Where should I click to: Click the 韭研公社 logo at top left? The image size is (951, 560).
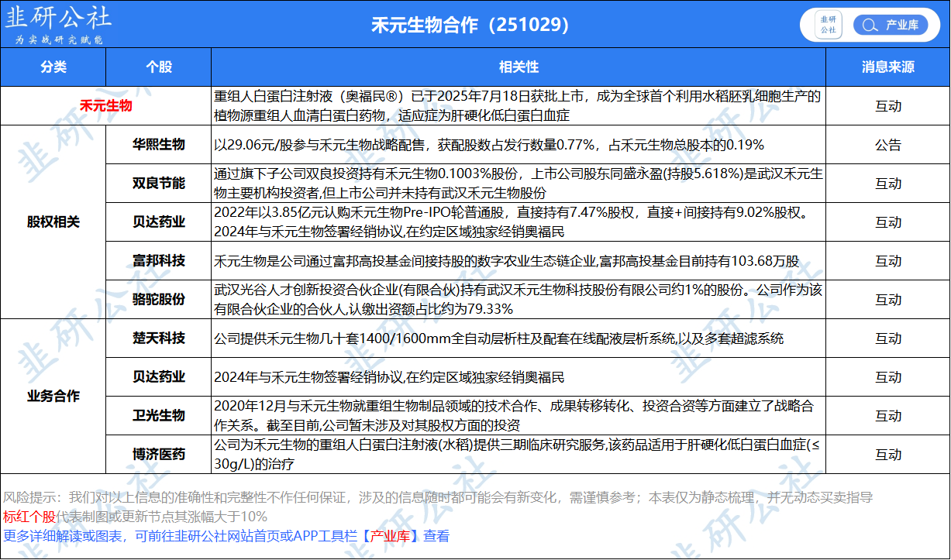click(x=58, y=23)
